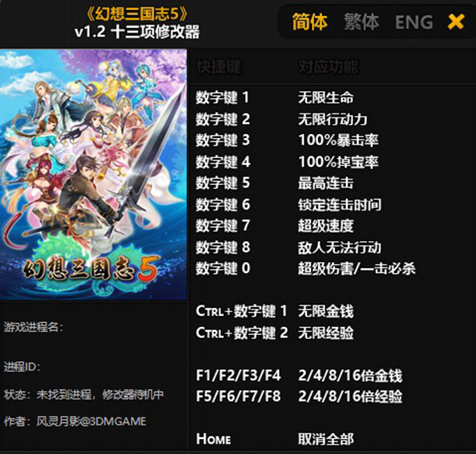Switch language to ENG
This screenshot has height=454, width=476.
[x=414, y=22]
